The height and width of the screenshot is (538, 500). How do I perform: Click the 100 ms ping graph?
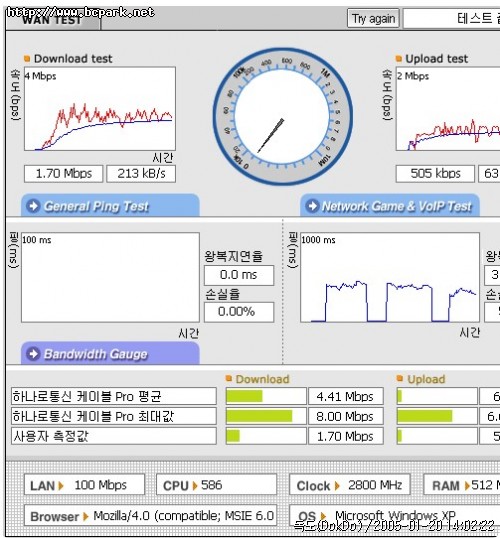coord(110,278)
